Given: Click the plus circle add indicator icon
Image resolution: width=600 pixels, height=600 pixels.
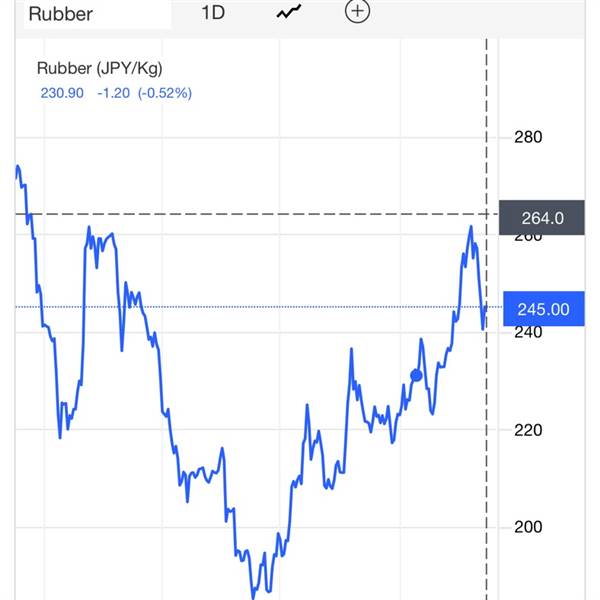Looking at the screenshot, I should click(357, 11).
